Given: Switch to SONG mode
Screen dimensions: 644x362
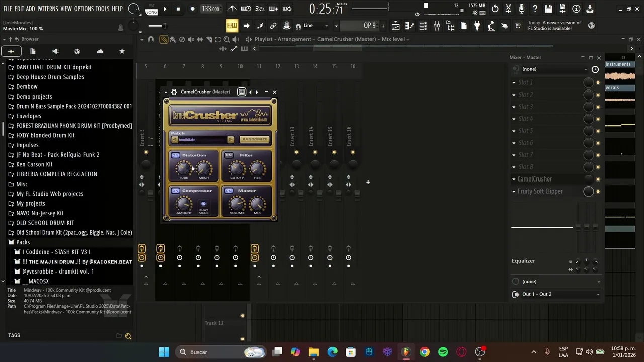Looking at the screenshot, I should (x=151, y=12).
